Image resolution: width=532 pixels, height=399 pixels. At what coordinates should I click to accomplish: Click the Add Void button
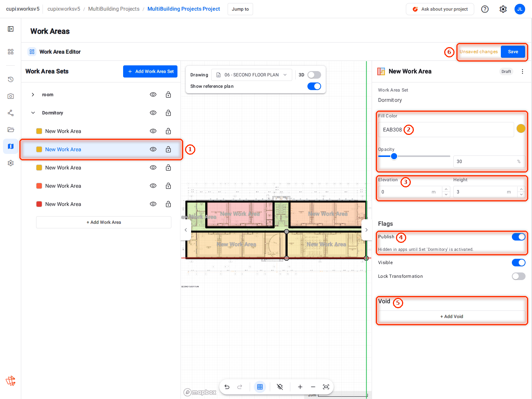[x=452, y=317]
